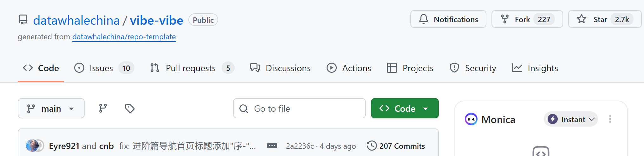Viewport: 644px width, 156px height.
Task: Open the datawhalechina/repo-template link
Action: [124, 37]
